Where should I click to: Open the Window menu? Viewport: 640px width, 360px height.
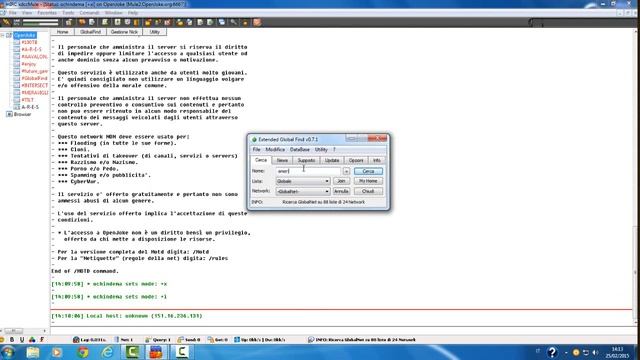coord(113,13)
